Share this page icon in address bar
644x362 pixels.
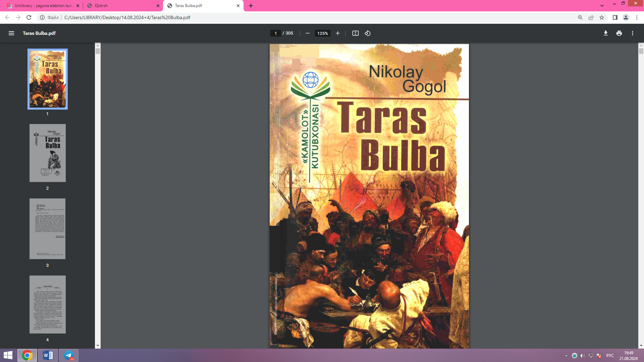pos(591,17)
